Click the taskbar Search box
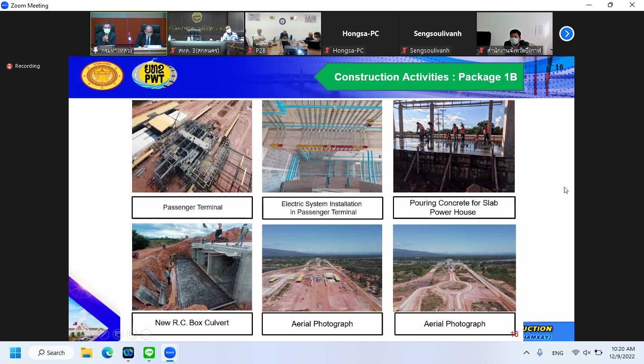Image resolution: width=644 pixels, height=364 pixels. click(x=51, y=353)
